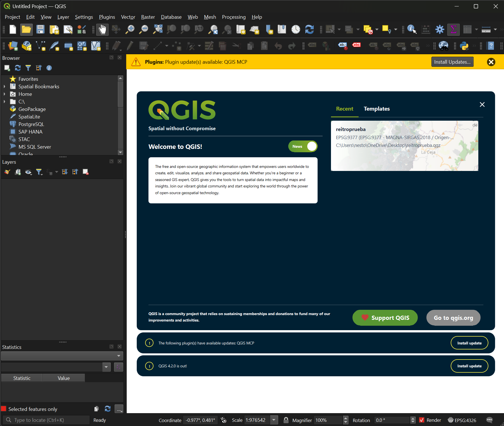The height and width of the screenshot is (426, 504).
Task: Open an existing project with folder icon
Action: tap(26, 29)
